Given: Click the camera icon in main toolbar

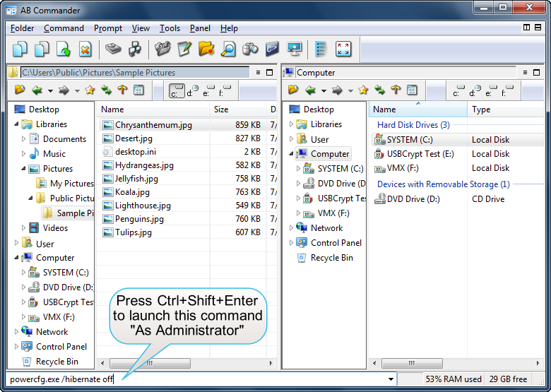Looking at the screenshot, I should click(250, 49).
